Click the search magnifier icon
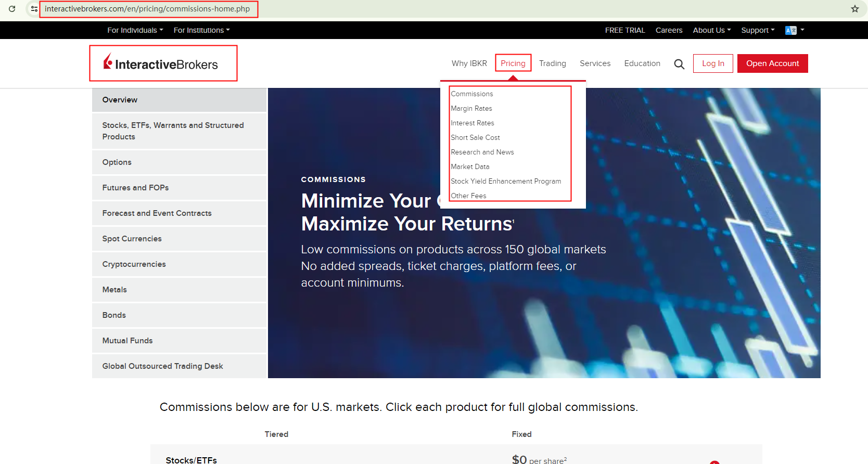868x464 pixels. (679, 64)
